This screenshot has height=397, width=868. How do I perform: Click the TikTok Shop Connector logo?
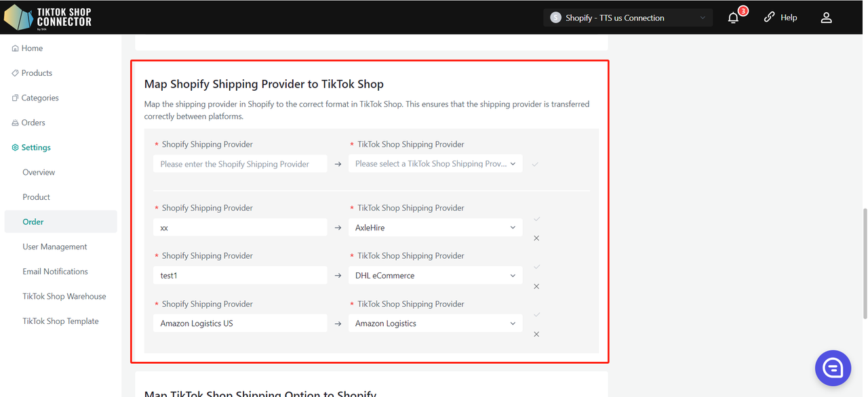47,18
